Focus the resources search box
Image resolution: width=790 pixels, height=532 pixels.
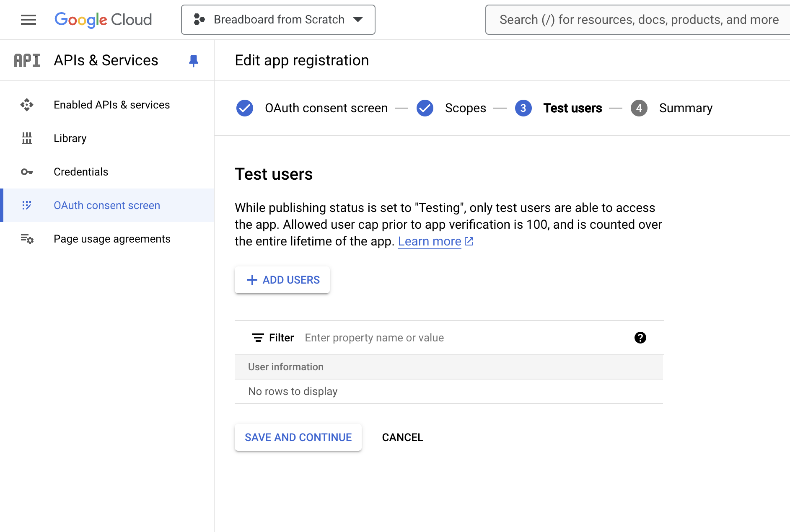coord(638,20)
